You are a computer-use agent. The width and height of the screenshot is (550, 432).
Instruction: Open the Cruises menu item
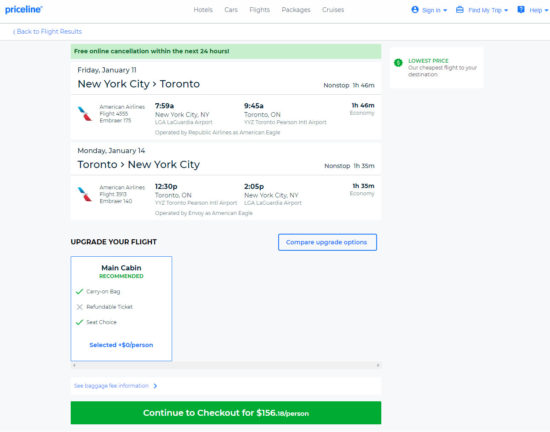[333, 10]
